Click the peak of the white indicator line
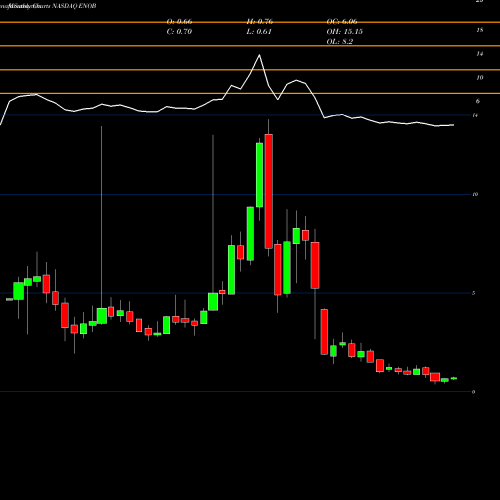This screenshot has height=500, width=500. pyautogui.click(x=259, y=55)
